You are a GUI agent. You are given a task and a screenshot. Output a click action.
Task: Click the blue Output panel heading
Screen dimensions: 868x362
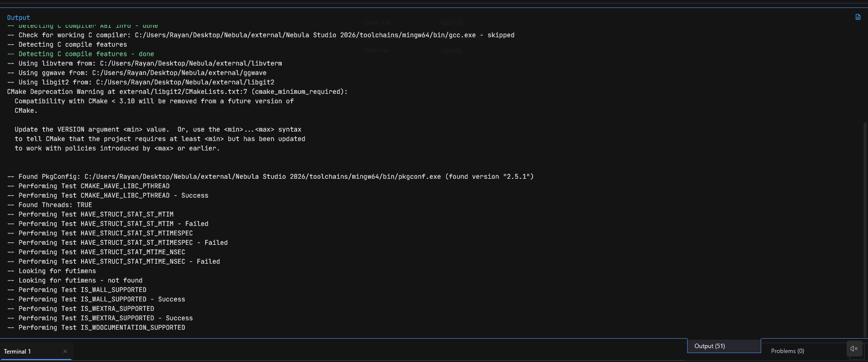pyautogui.click(x=18, y=17)
